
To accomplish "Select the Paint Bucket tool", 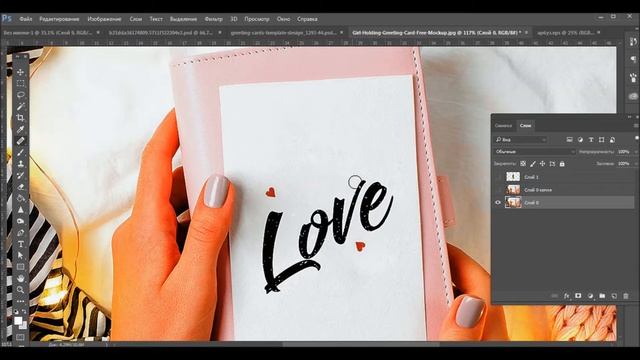I will pos(20,198).
